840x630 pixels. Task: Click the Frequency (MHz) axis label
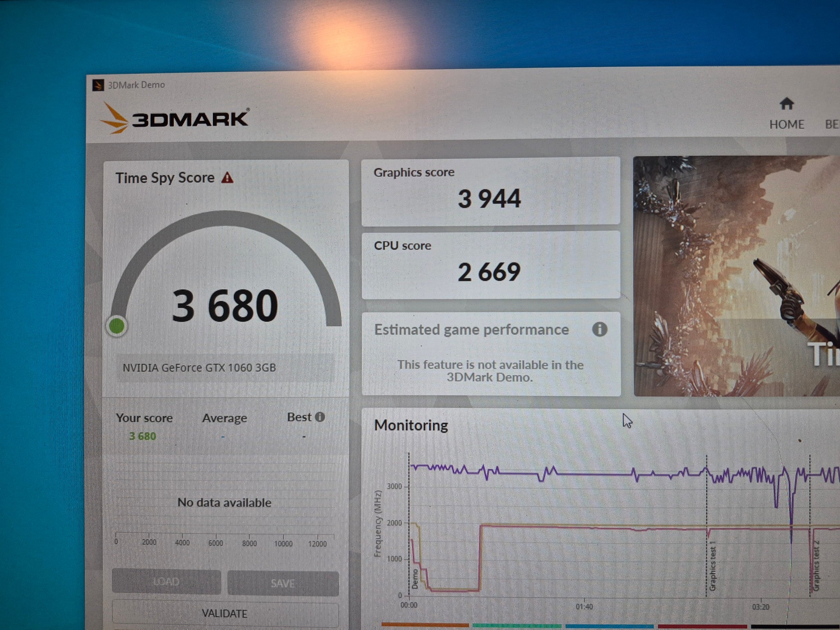[x=378, y=524]
